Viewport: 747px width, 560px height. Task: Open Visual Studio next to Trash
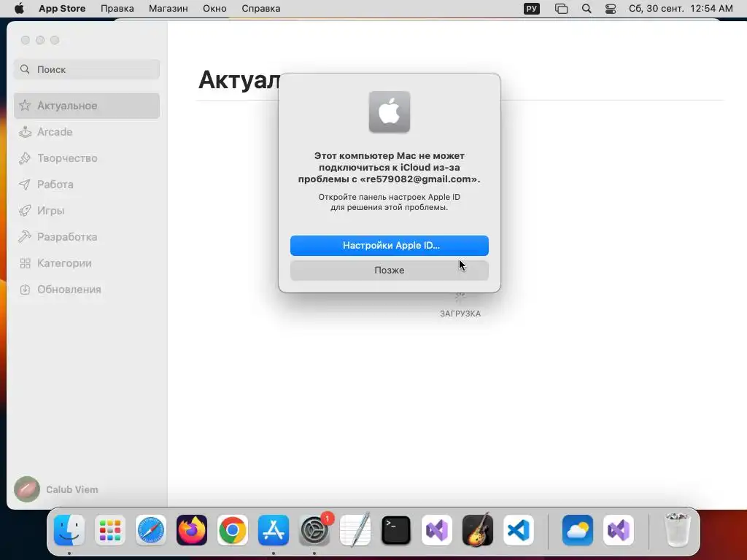(619, 530)
